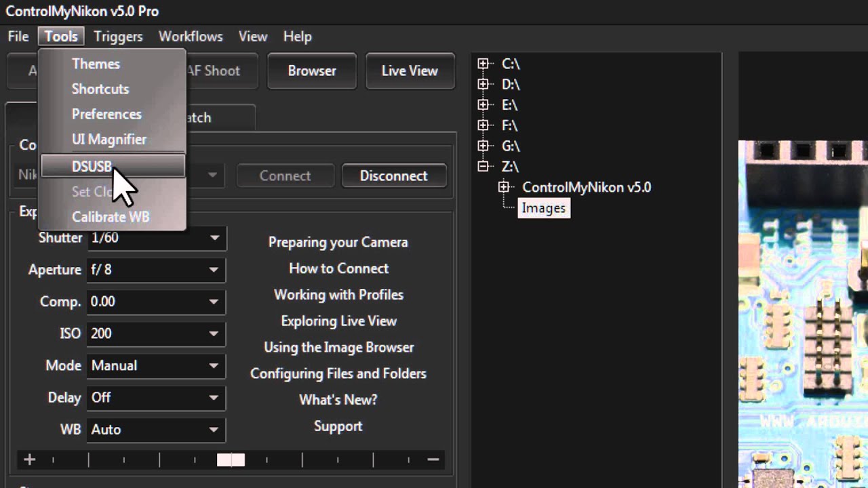Open the Delay Off dropdown

point(156,397)
